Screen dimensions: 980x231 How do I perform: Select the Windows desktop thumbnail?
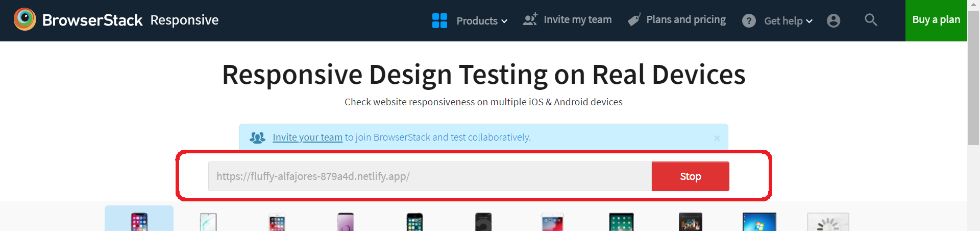pos(759,222)
